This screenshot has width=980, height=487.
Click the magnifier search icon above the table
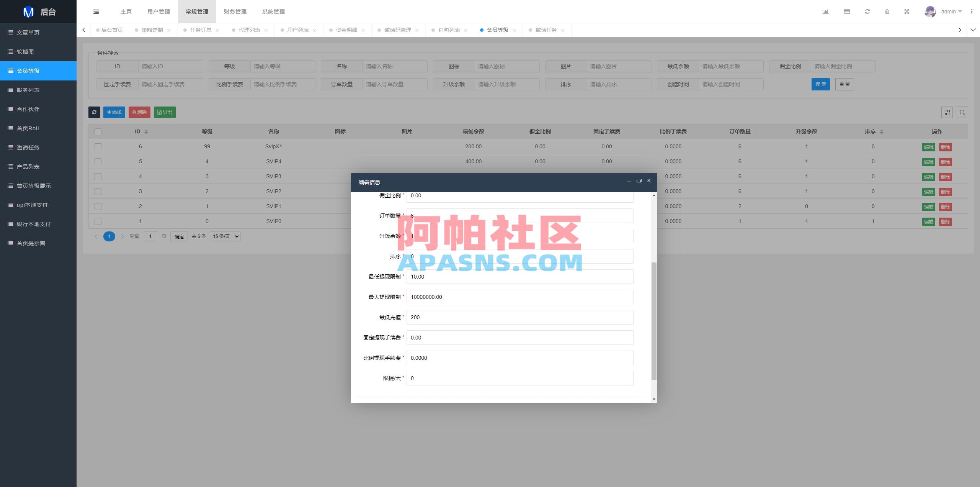(963, 112)
